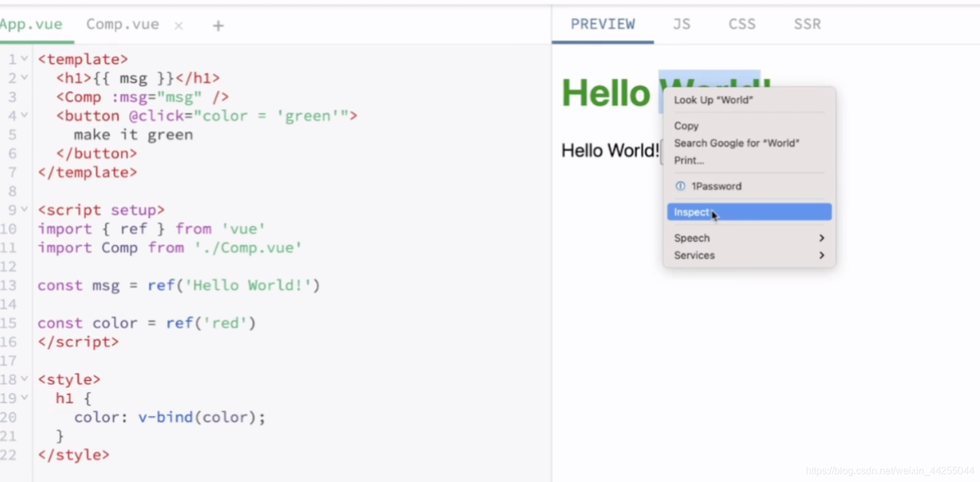
Task: Collapse the h1 fold arrow on line 2
Action: tap(24, 78)
